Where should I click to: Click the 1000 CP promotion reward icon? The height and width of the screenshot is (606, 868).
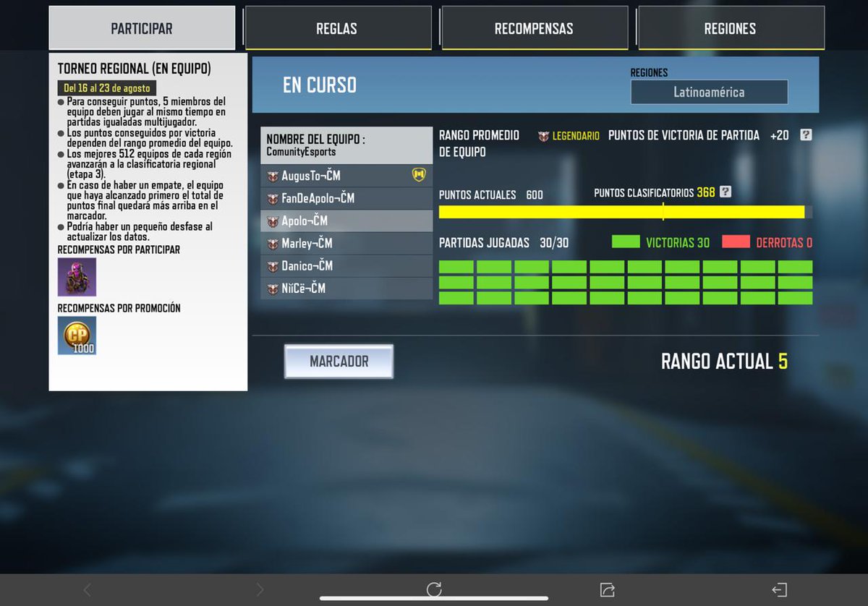(77, 336)
